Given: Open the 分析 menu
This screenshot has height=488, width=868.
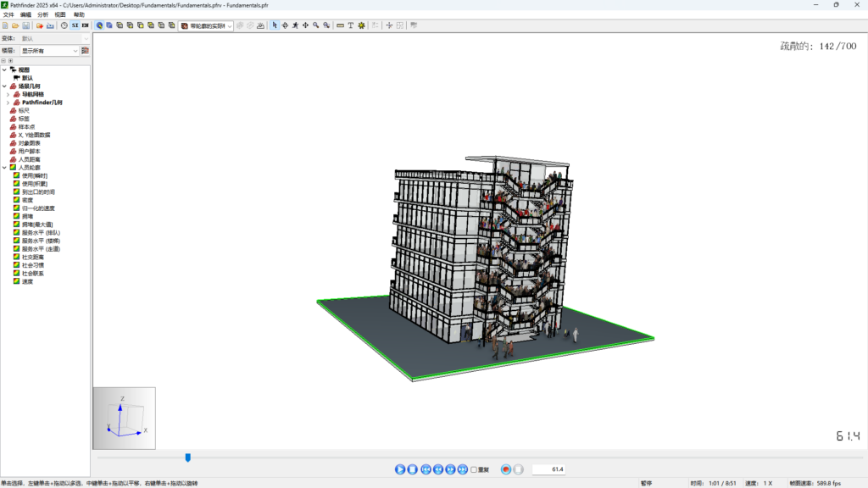Looking at the screenshot, I should tap(42, 14).
